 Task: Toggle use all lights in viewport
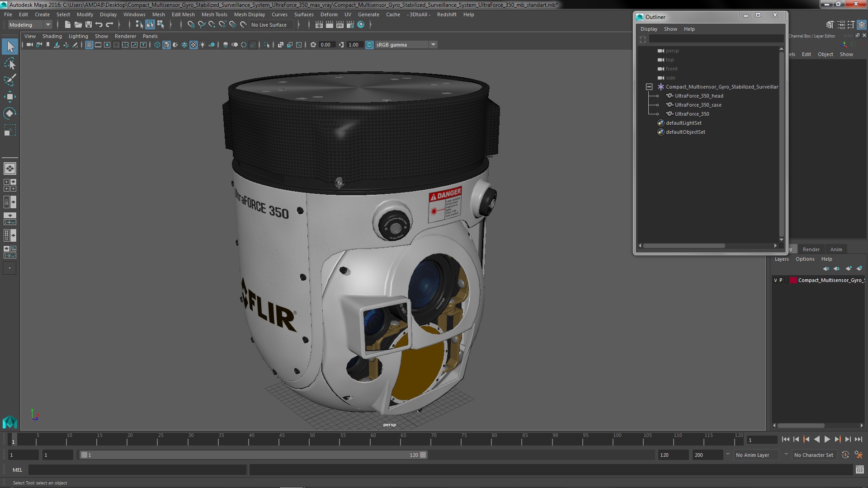[203, 45]
